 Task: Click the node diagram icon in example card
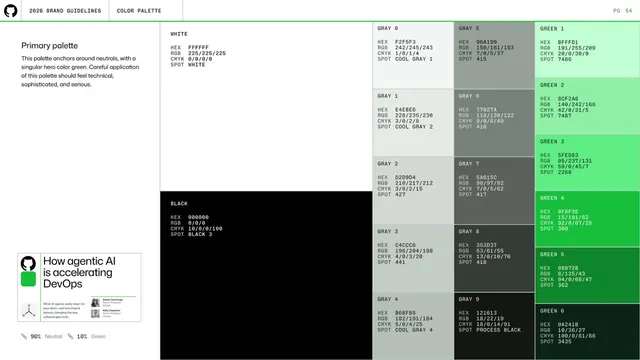pyautogui.click(x=29, y=311)
